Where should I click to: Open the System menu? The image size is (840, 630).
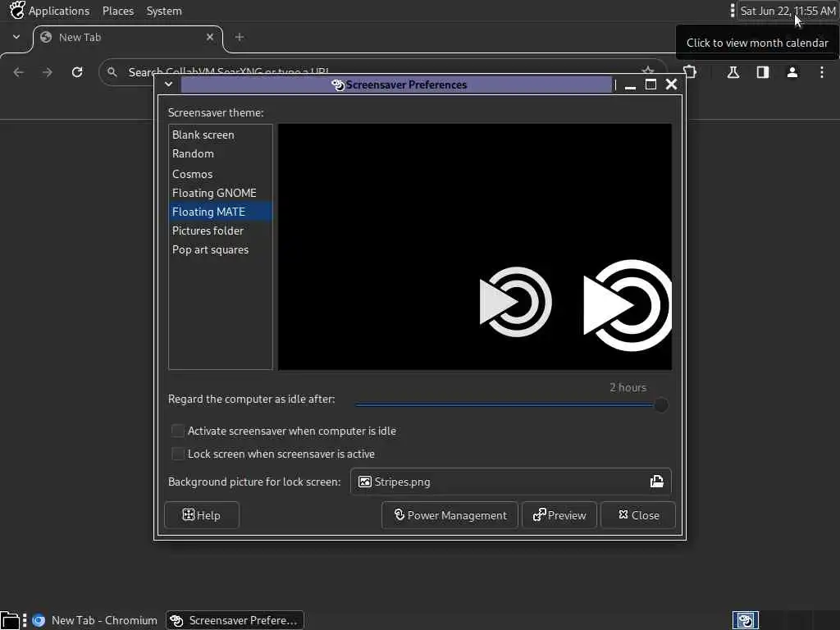[164, 11]
